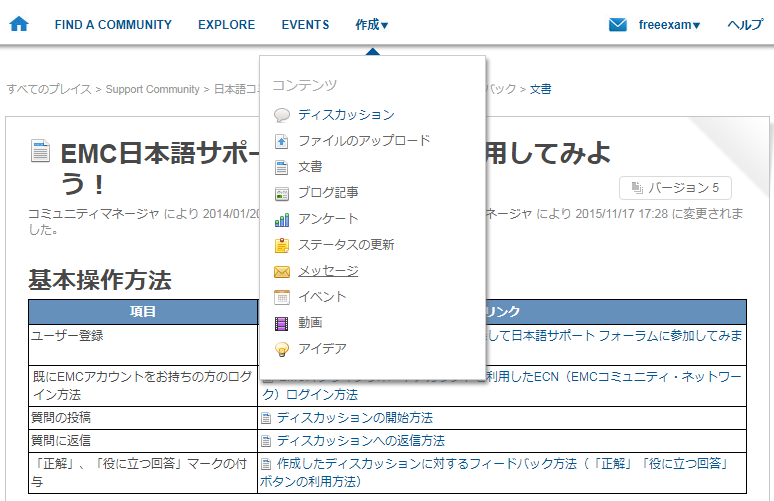Click the 基本操作方法 heading
Screen dimensions: 774x501
coord(100,280)
